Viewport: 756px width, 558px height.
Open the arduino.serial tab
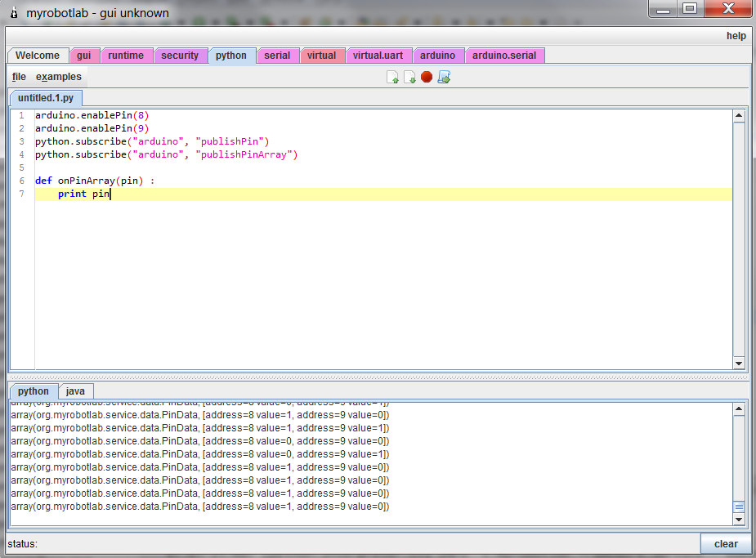[x=504, y=56]
